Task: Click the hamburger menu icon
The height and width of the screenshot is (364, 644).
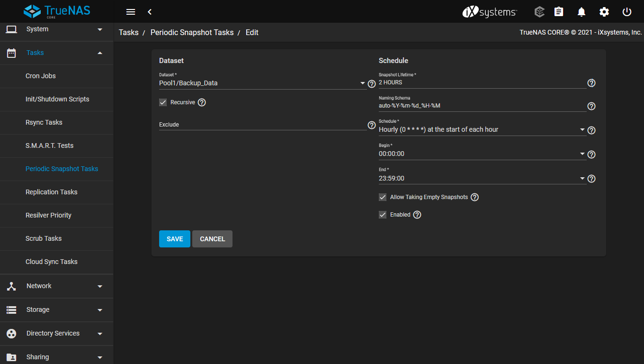Action: tap(131, 12)
